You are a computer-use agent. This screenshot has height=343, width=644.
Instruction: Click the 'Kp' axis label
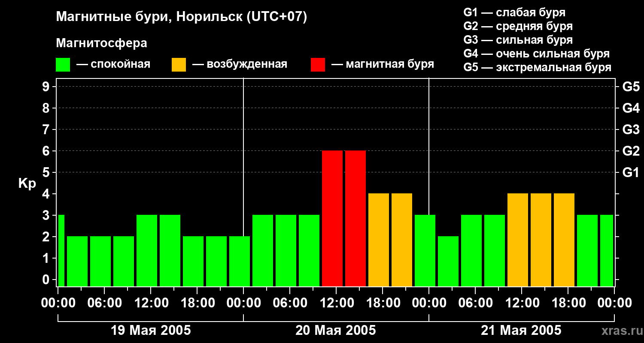[27, 184]
